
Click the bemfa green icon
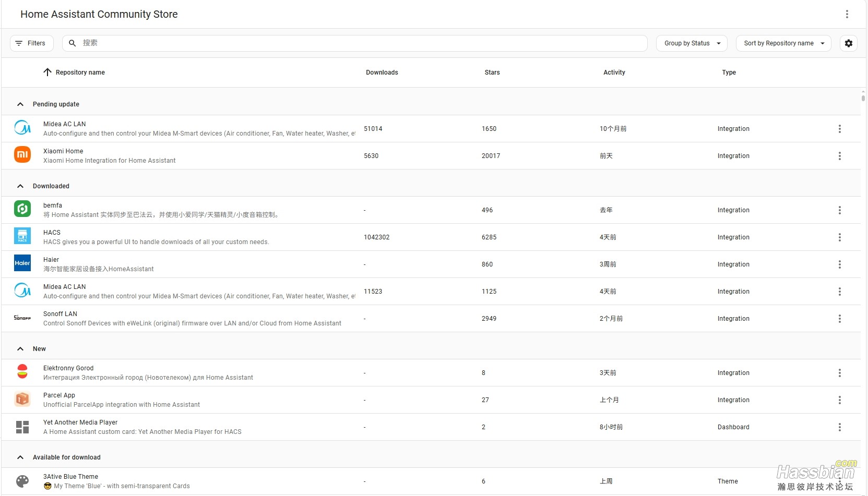[x=22, y=209]
